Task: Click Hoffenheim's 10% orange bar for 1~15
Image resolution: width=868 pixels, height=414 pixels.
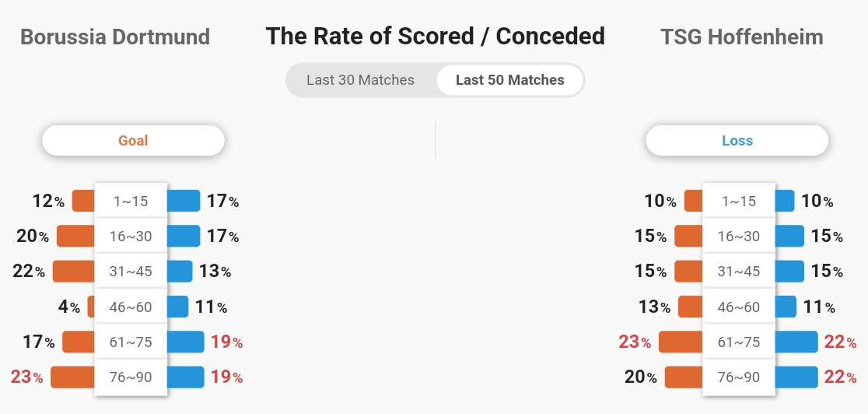Action: click(x=694, y=201)
